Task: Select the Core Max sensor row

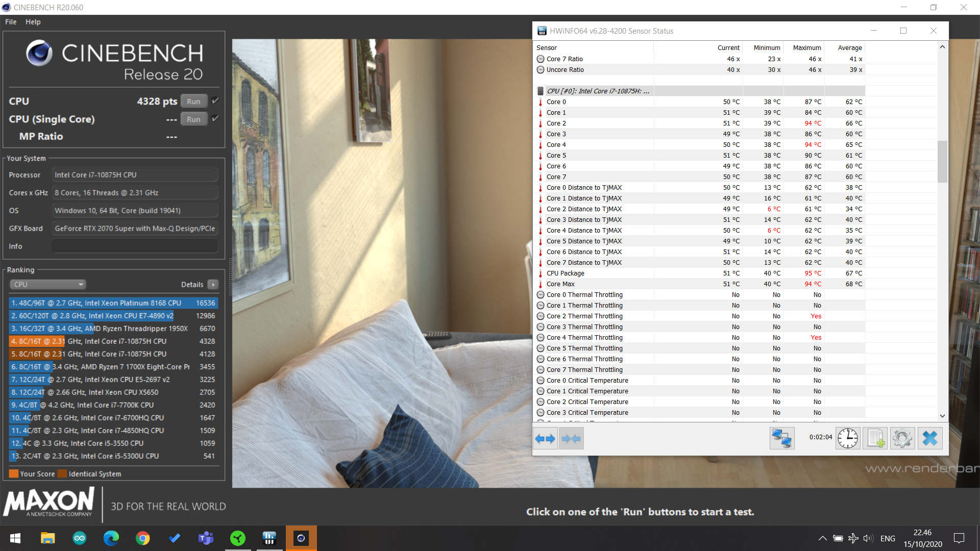Action: click(x=700, y=284)
